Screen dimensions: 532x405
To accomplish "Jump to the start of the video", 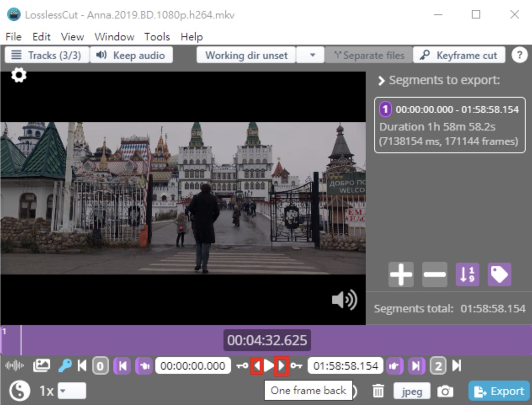I will click(x=82, y=365).
